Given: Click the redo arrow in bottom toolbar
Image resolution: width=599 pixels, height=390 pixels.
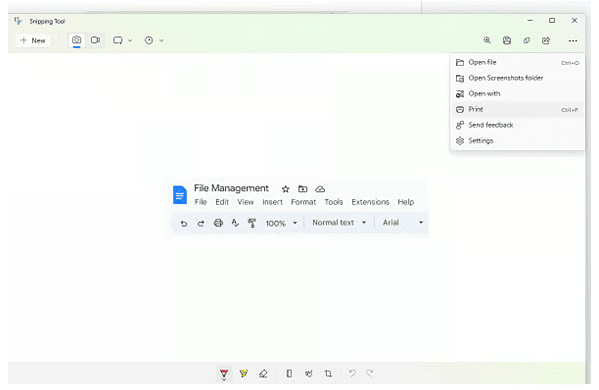Looking at the screenshot, I should point(370,373).
